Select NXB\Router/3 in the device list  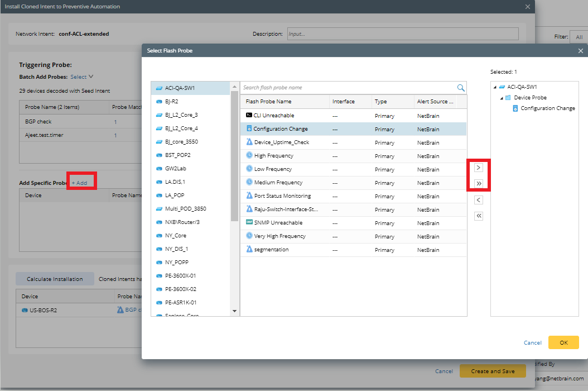(190, 222)
